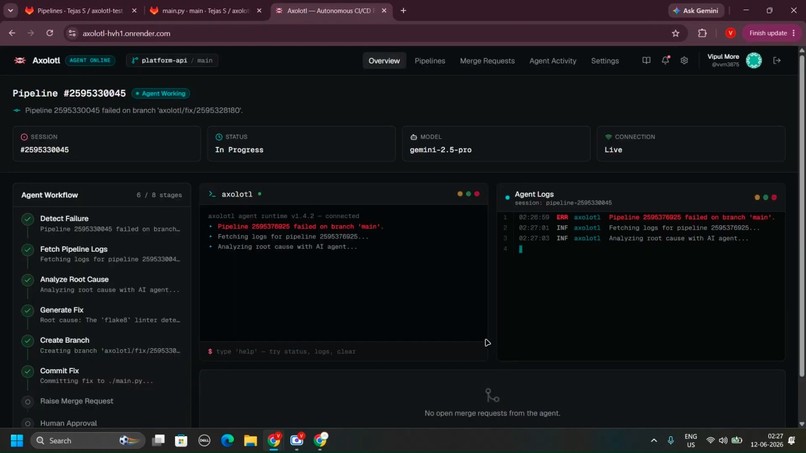Click the red dot in axolotl terminal header

click(477, 194)
